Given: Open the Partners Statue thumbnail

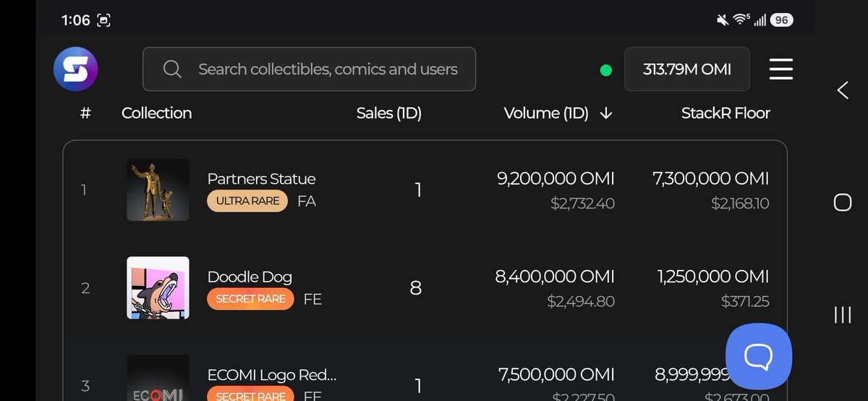Looking at the screenshot, I should (158, 190).
